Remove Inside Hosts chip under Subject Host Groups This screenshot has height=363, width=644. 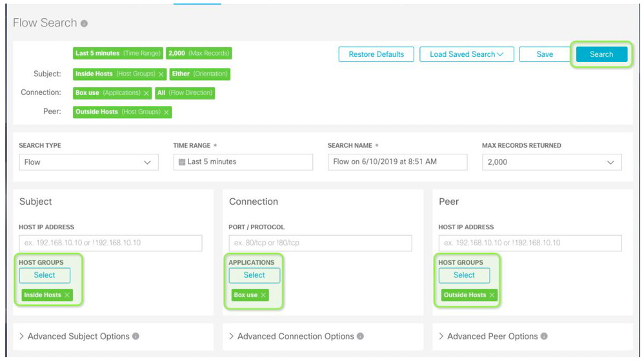(x=67, y=295)
